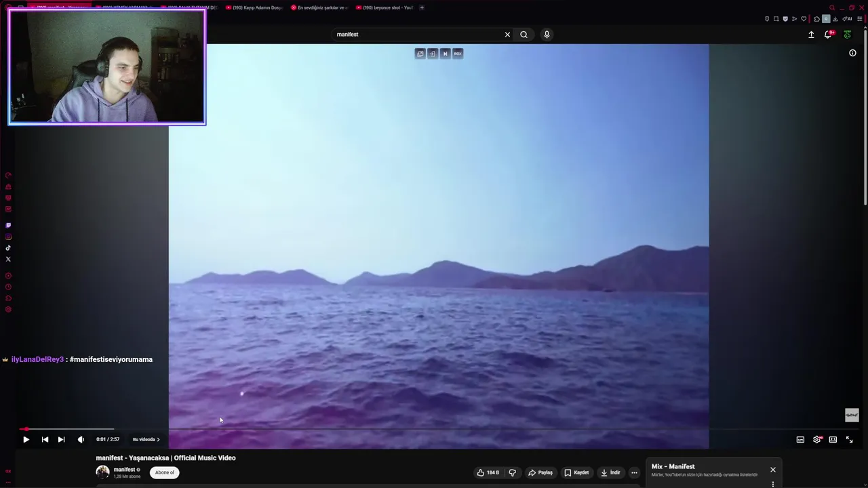868x488 pixels.
Task: Toggle subtitles on the video player
Action: 800,439
